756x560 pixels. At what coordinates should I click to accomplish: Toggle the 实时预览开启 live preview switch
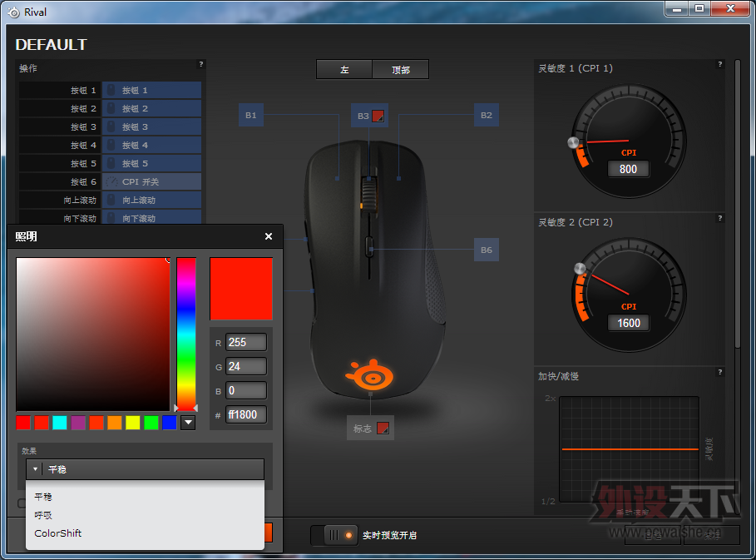[x=334, y=535]
